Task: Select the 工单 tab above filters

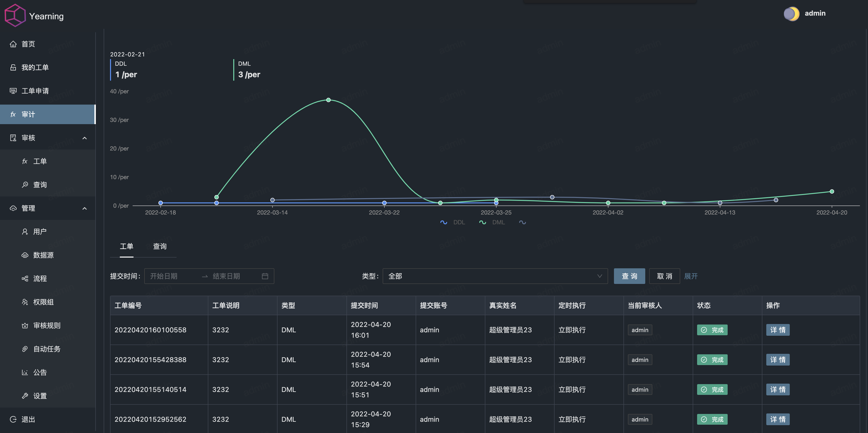Action: point(126,247)
